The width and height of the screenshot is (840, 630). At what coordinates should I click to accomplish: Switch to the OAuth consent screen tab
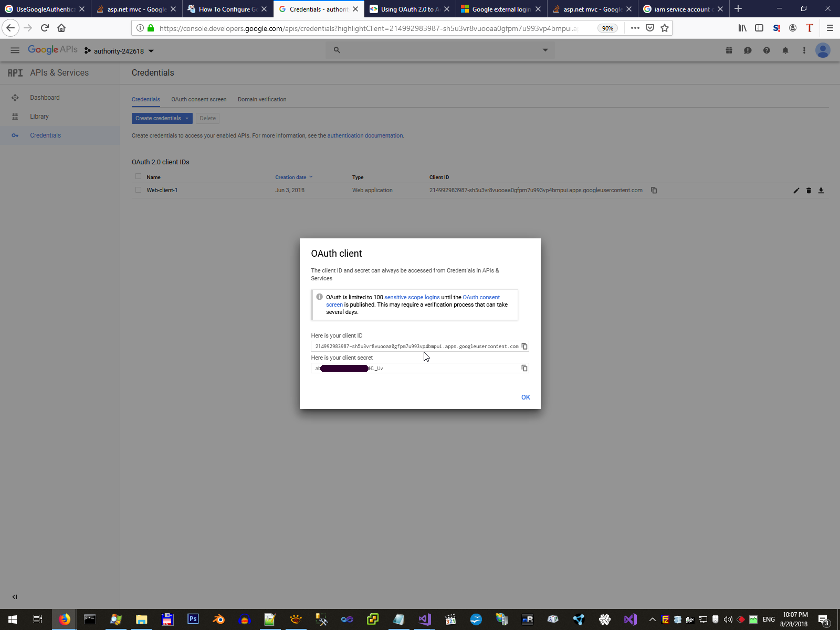coord(199,99)
